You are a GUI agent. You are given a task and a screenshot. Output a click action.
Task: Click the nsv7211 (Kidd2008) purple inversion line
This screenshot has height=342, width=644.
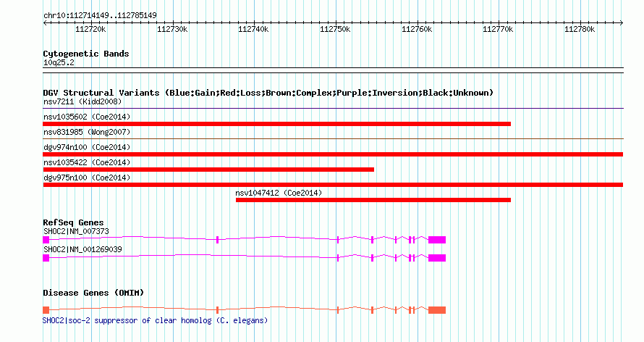333,109
